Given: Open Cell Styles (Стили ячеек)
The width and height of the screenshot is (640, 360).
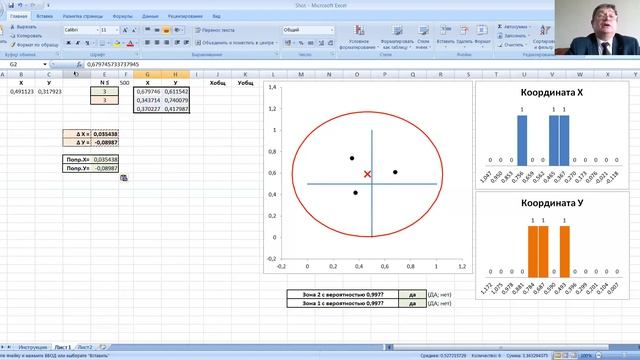Looking at the screenshot, I should pyautogui.click(x=423, y=37).
